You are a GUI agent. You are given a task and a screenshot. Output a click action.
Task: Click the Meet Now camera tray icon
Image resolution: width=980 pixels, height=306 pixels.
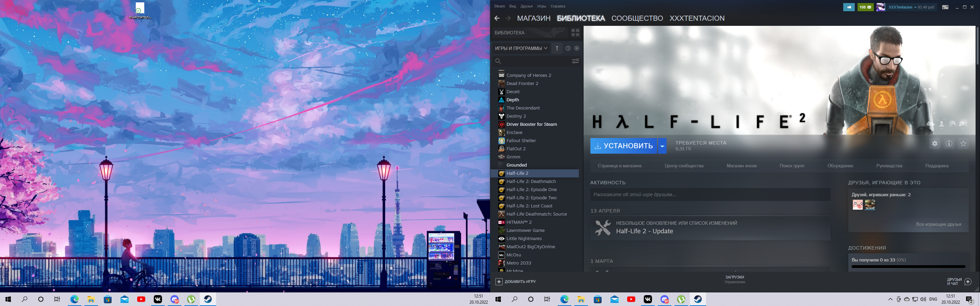[x=899, y=300]
